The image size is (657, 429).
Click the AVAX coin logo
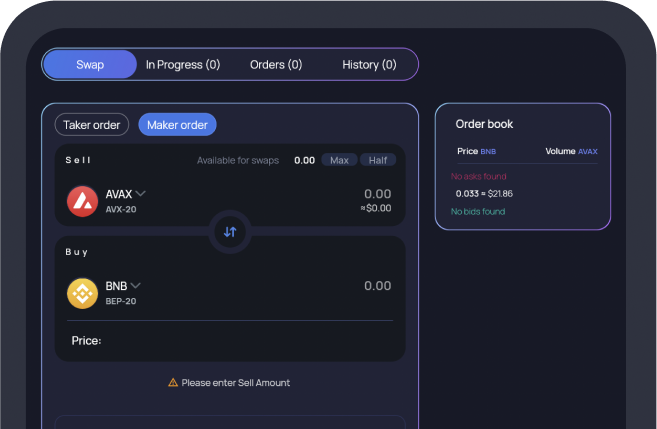tap(83, 201)
